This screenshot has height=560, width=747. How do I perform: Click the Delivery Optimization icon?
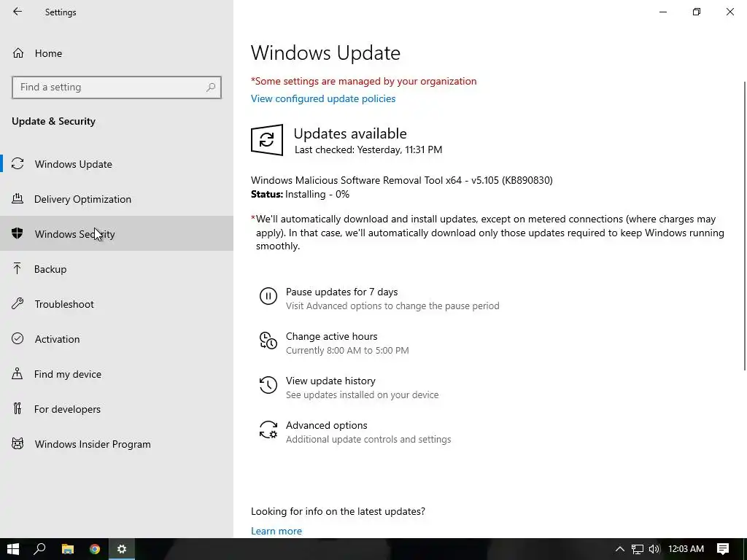click(x=18, y=198)
